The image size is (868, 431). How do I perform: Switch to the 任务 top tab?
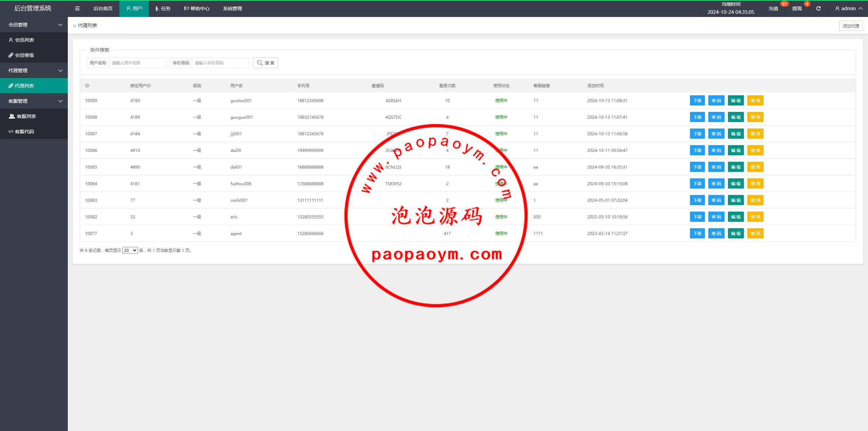(x=163, y=8)
